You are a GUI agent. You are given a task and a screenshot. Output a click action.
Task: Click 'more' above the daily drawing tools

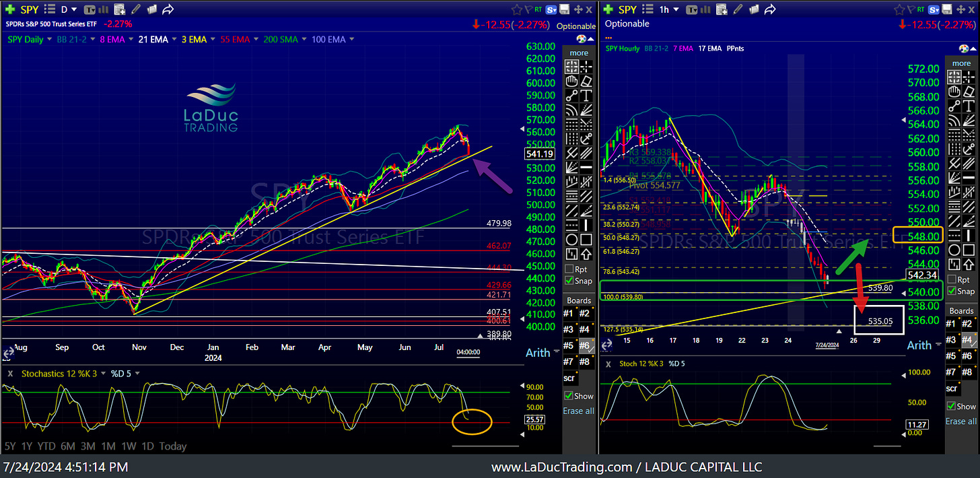coord(579,53)
